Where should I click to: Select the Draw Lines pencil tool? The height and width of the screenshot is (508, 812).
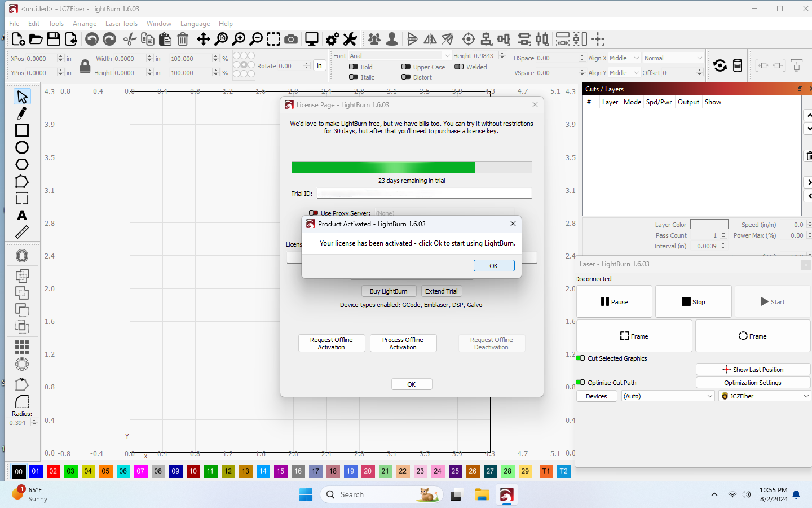(22, 113)
